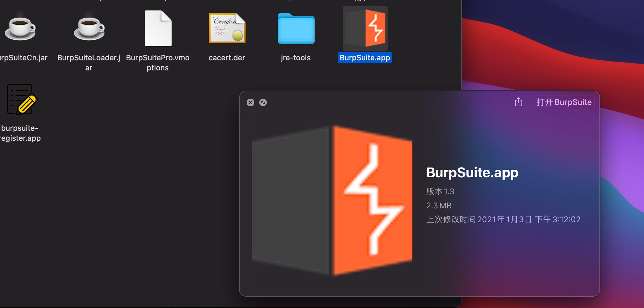Image resolution: width=644 pixels, height=308 pixels.
Task: Click the cacert.der file name label
Action: pos(227,58)
